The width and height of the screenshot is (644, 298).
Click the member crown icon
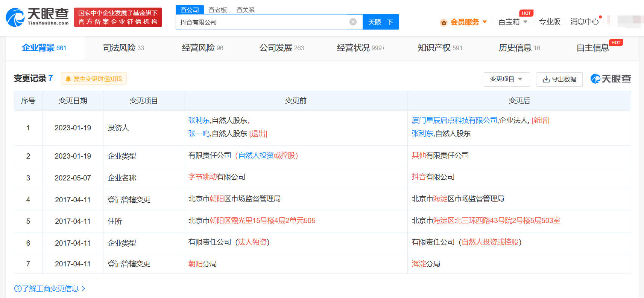click(x=444, y=22)
